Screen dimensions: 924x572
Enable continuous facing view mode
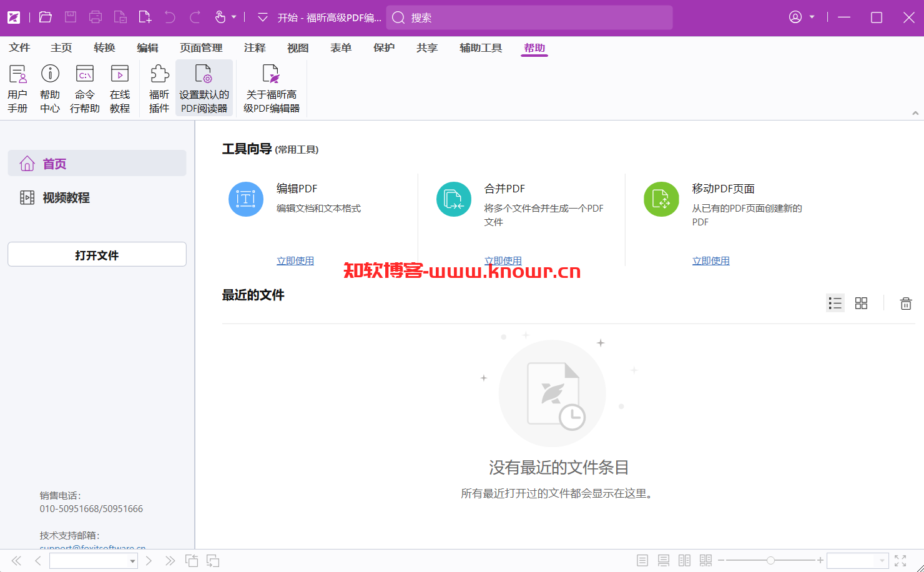pyautogui.click(x=705, y=561)
